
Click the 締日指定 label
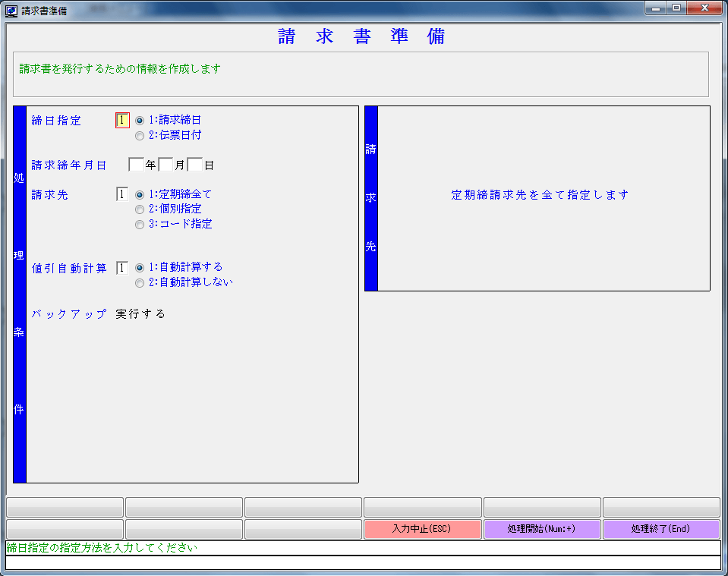[56, 121]
